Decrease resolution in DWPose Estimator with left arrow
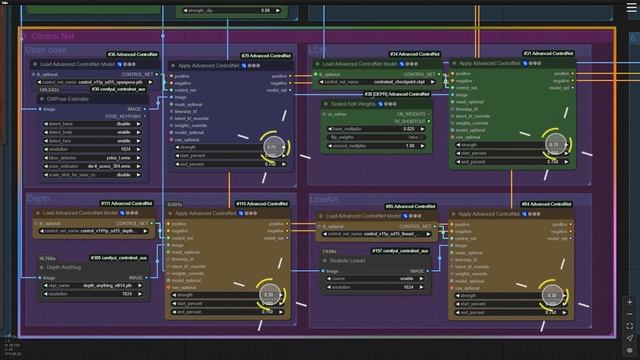The image size is (640, 360). click(x=46, y=149)
